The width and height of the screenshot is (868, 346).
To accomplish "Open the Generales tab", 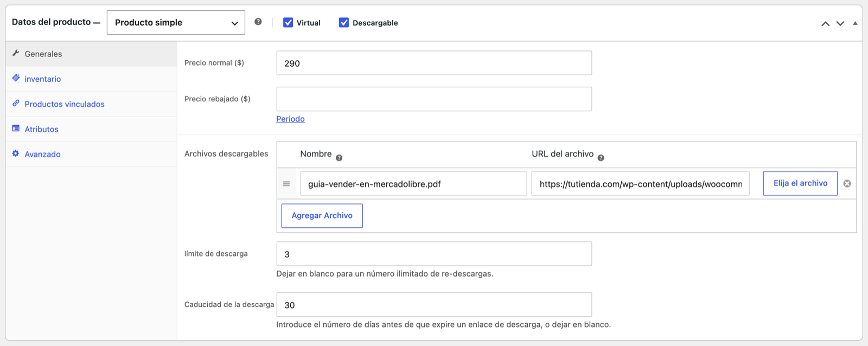I will 91,54.
